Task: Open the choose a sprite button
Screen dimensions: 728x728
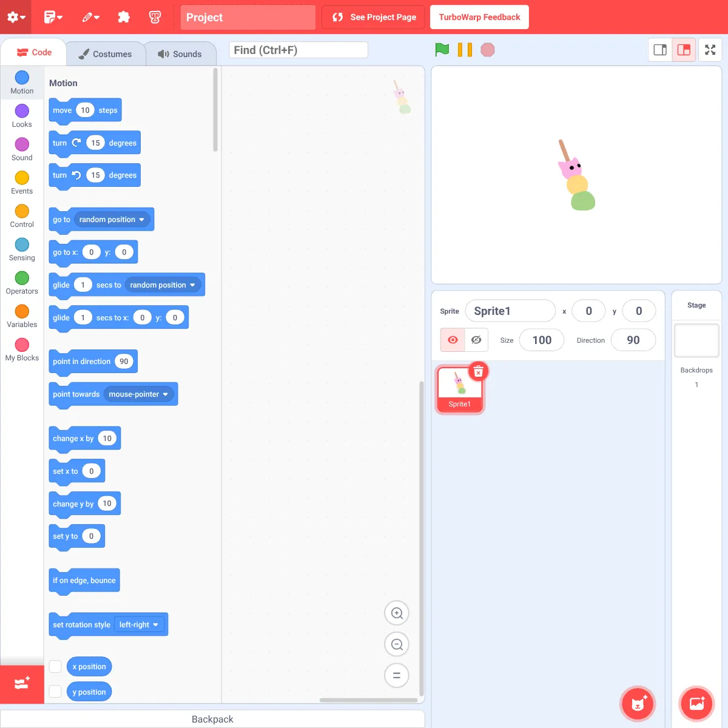Action: click(638, 704)
